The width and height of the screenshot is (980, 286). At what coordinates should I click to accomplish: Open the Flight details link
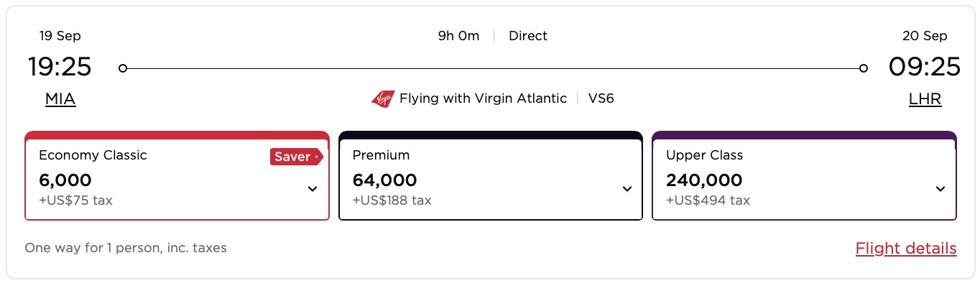[906, 249]
